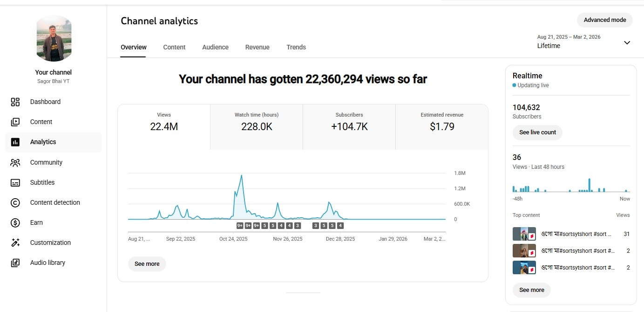Select the Community people icon
Screen dimensions: 644x312
pyautogui.click(x=15, y=163)
